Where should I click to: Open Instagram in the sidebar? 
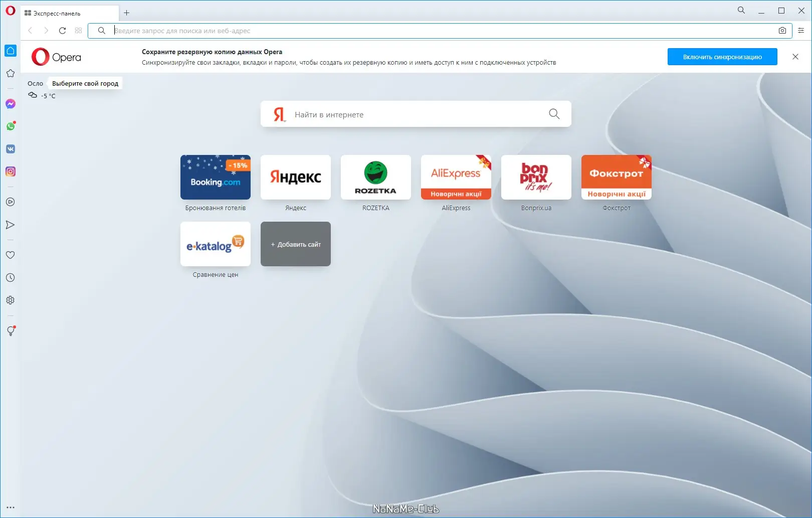pyautogui.click(x=11, y=171)
